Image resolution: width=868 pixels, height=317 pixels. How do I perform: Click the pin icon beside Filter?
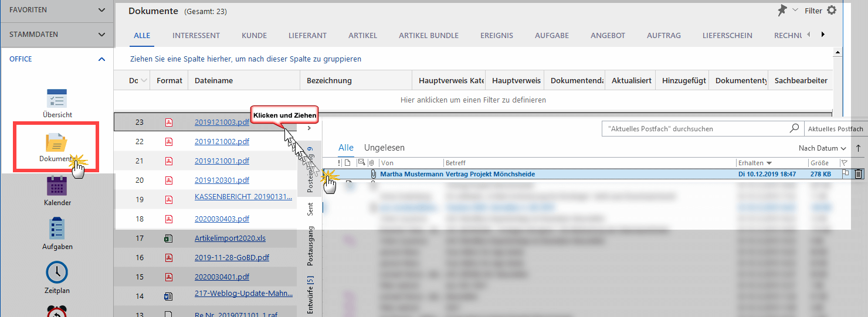coord(782,11)
